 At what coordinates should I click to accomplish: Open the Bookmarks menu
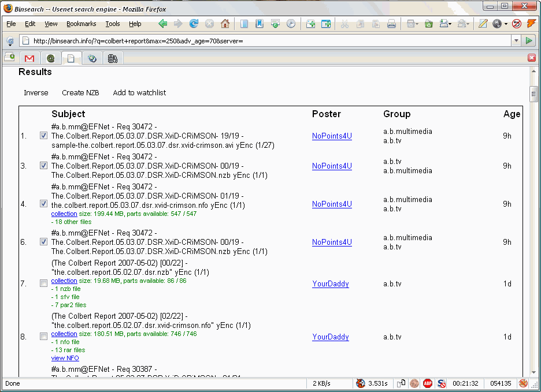(x=81, y=24)
